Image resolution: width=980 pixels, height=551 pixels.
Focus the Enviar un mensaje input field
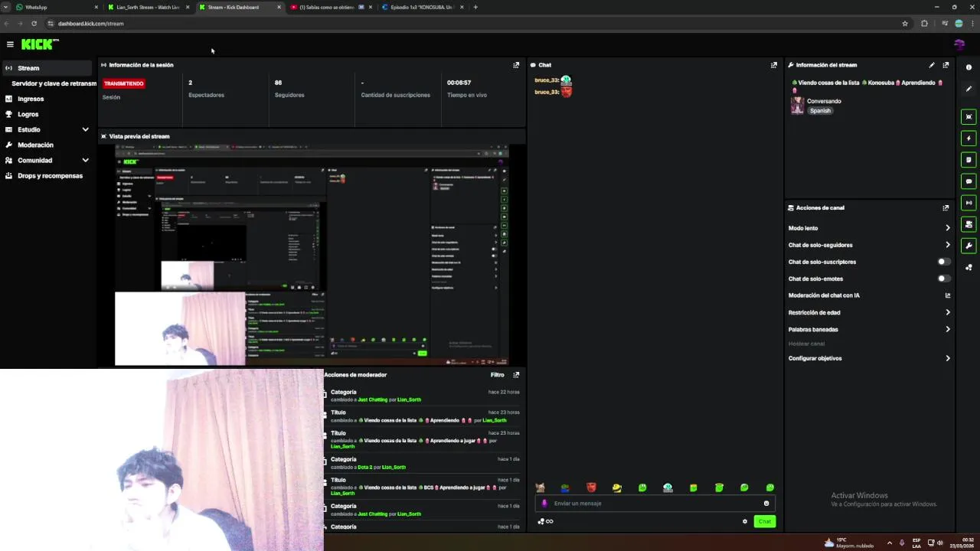coord(655,504)
